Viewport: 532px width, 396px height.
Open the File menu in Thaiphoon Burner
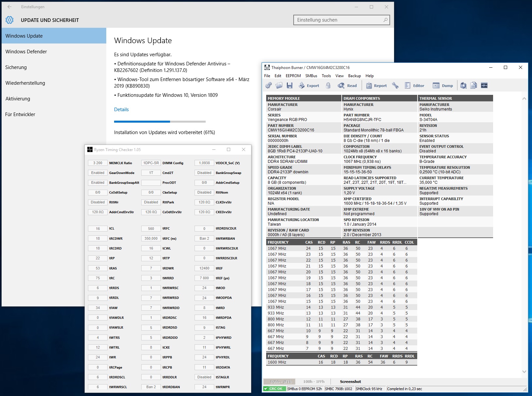coord(267,76)
